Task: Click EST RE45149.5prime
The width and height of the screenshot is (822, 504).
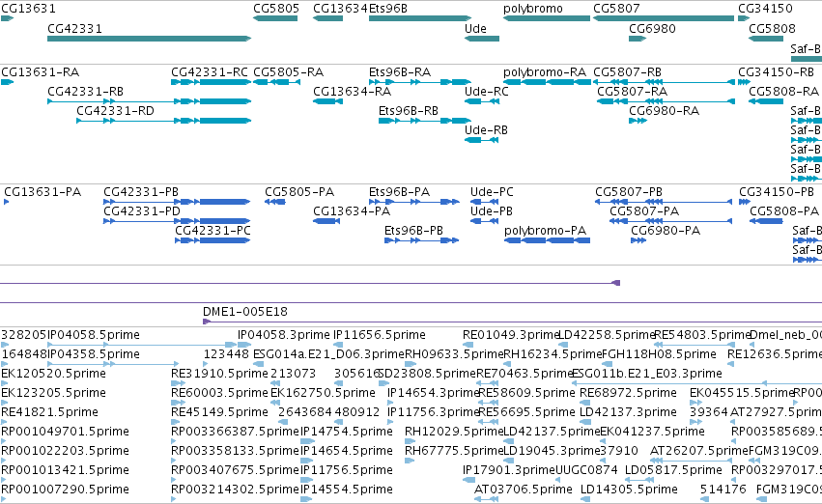Action: (x=219, y=413)
